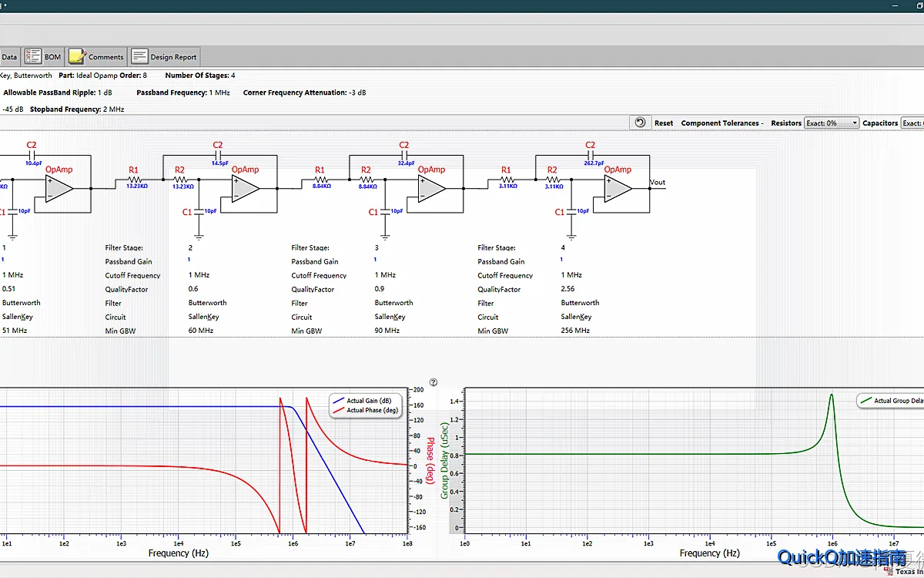Click the 2.56 QualityFactor value
This screenshot has width=924, height=578.
click(x=568, y=289)
